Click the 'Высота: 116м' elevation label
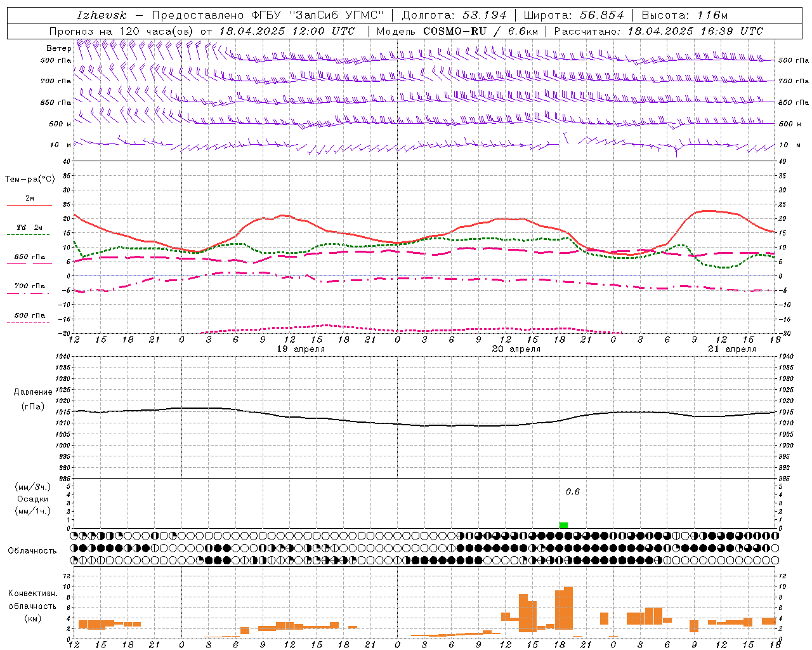 684,15
